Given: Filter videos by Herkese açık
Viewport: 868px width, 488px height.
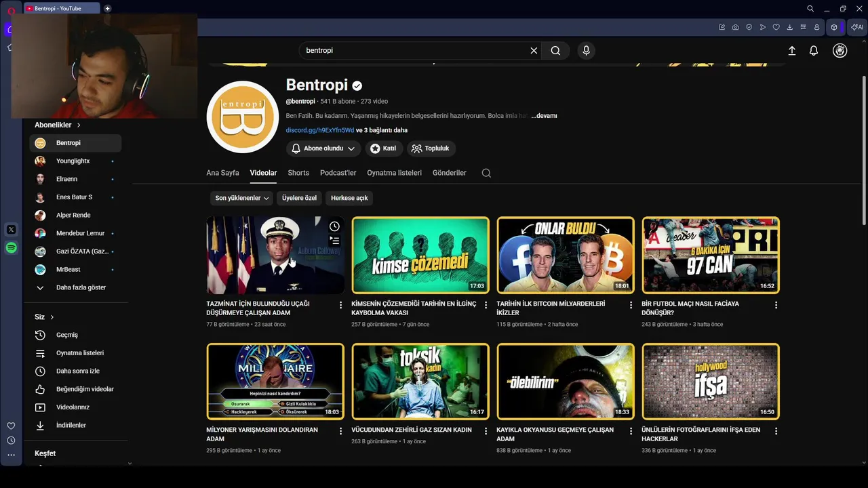Looking at the screenshot, I should tap(349, 198).
